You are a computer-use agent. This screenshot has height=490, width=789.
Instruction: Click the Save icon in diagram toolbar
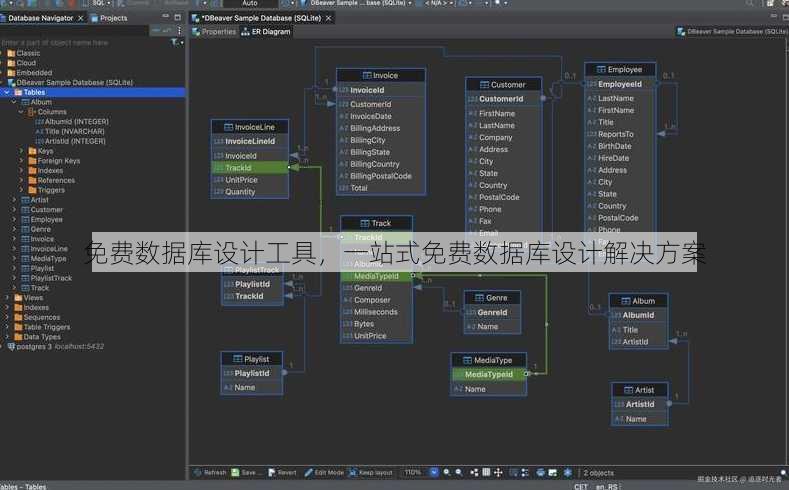coord(235,472)
